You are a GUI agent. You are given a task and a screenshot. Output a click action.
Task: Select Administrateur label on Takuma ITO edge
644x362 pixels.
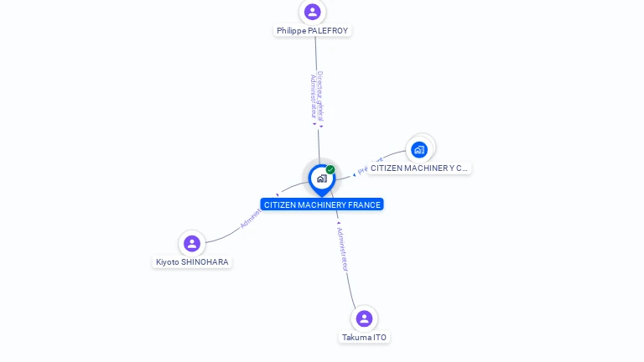click(342, 249)
